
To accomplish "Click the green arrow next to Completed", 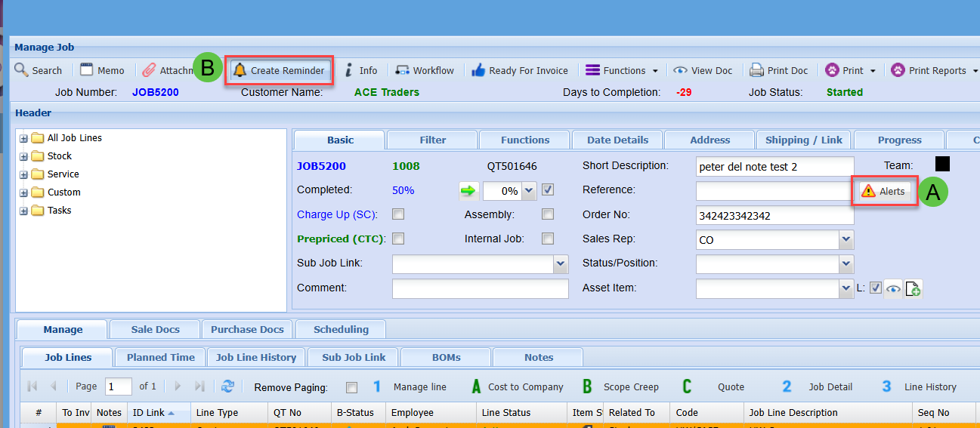I will (468, 191).
